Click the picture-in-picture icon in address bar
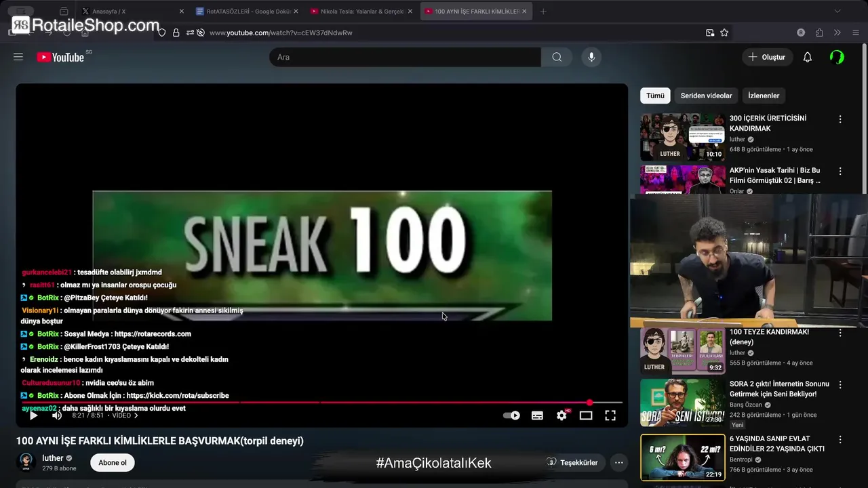Viewport: 868px width, 488px height. click(710, 33)
